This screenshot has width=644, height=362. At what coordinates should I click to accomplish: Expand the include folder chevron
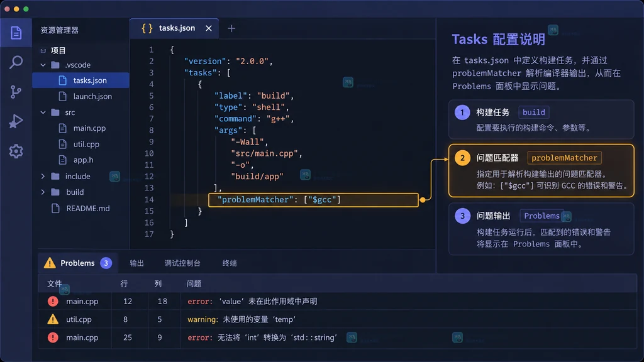[43, 176]
